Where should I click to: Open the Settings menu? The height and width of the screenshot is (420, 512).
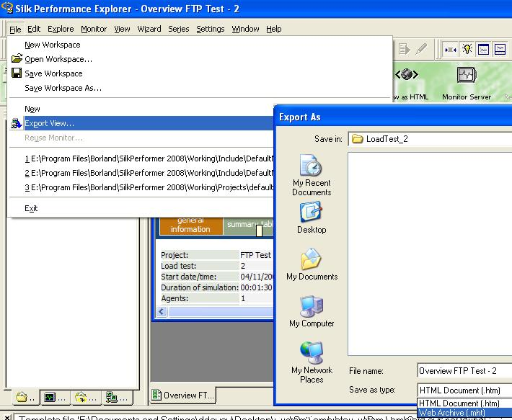pyautogui.click(x=211, y=29)
